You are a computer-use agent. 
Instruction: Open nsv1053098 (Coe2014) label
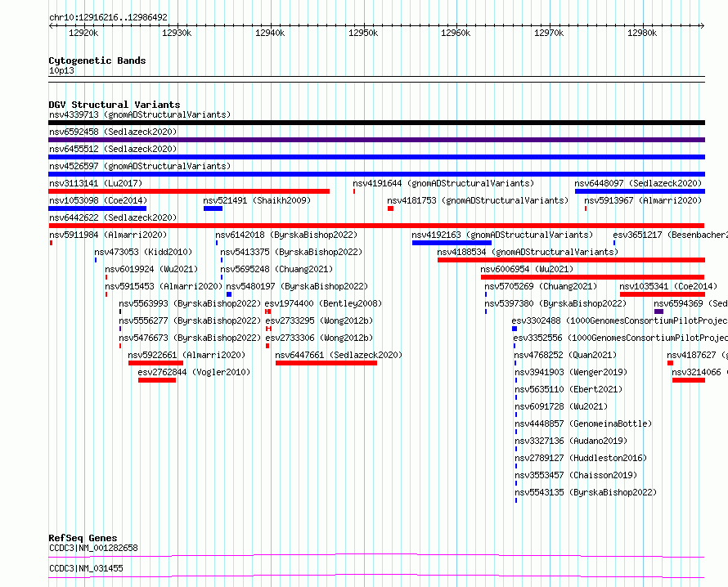pos(98,200)
